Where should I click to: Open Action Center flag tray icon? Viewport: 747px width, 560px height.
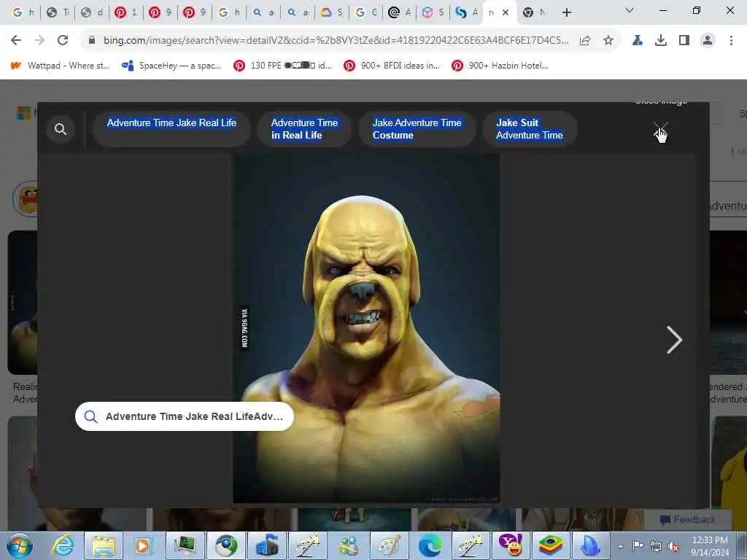pyautogui.click(x=638, y=546)
